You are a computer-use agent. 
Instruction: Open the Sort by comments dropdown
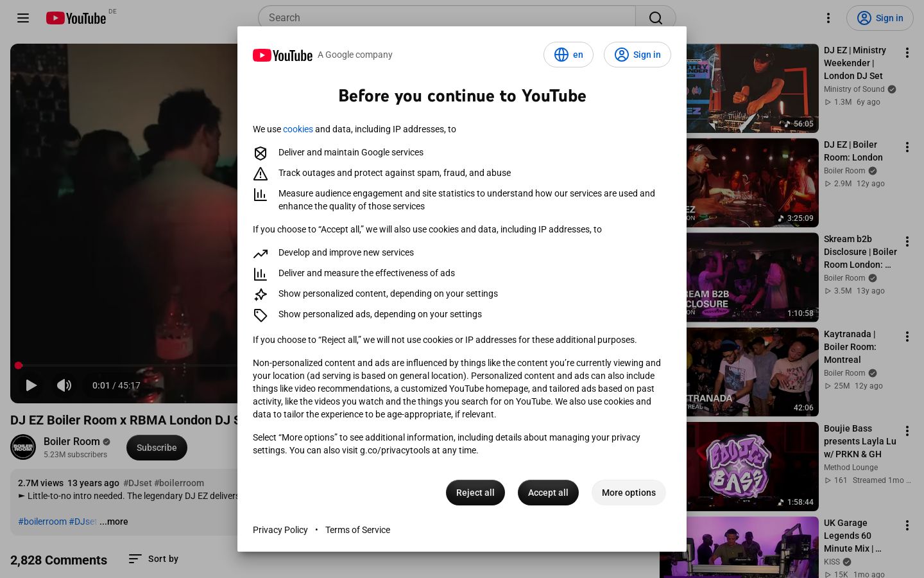[153, 559]
